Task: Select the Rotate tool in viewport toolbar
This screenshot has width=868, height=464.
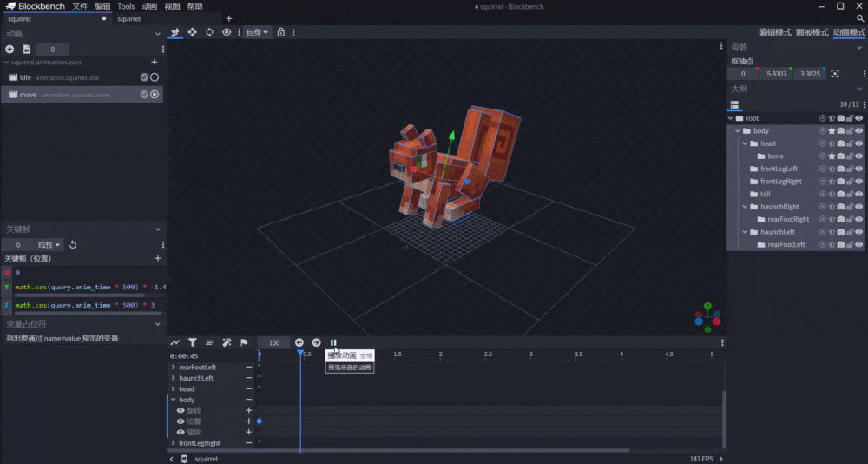Action: 209,32
